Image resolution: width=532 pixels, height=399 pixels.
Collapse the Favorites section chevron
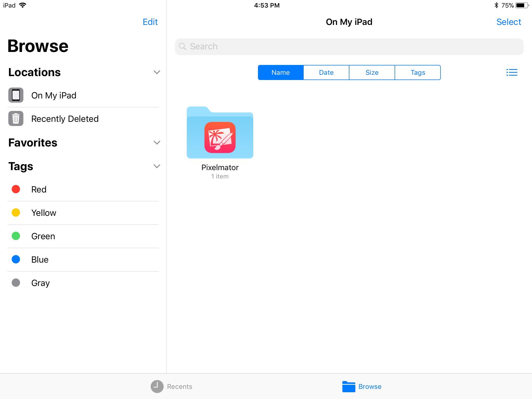tap(157, 143)
